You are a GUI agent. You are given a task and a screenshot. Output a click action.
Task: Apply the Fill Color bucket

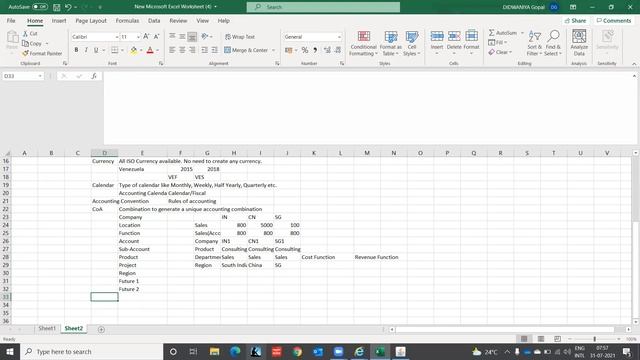[x=133, y=50]
